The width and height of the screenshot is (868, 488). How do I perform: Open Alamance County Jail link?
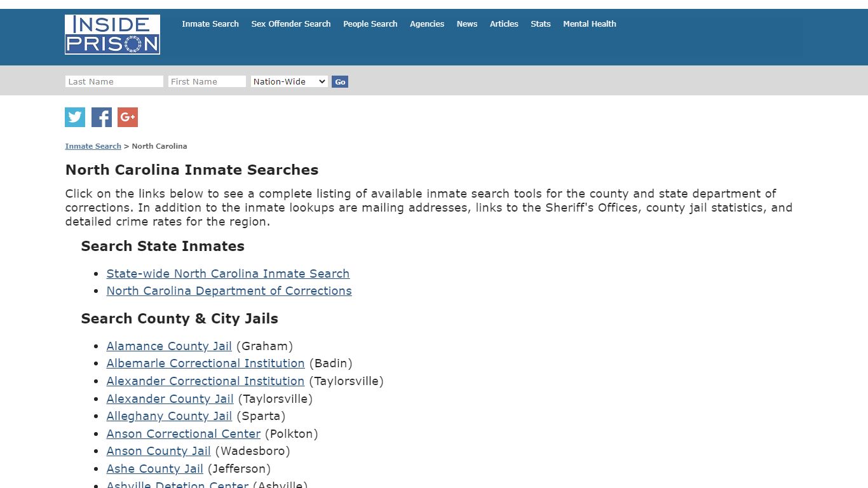pyautogui.click(x=169, y=346)
